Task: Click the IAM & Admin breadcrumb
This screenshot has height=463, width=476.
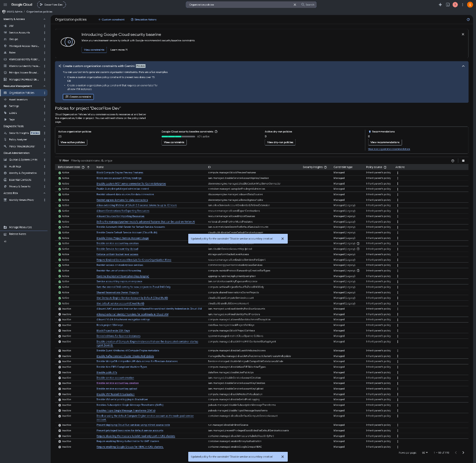Action: (14, 12)
